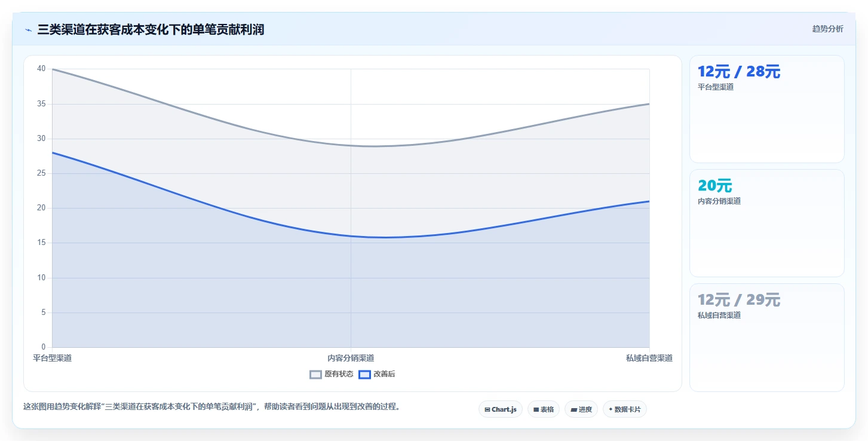This screenshot has width=868, height=441.
Task: Click the 内容分销渠道 card label
Action: (719, 201)
